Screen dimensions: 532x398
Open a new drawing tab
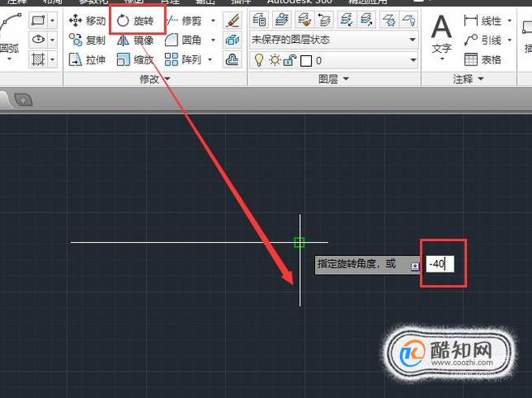[23, 100]
